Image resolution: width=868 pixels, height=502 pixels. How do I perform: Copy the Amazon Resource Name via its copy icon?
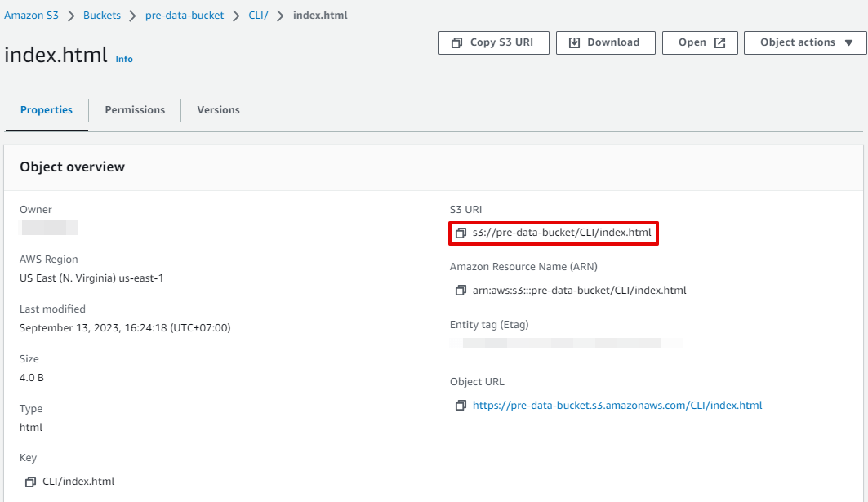point(461,290)
